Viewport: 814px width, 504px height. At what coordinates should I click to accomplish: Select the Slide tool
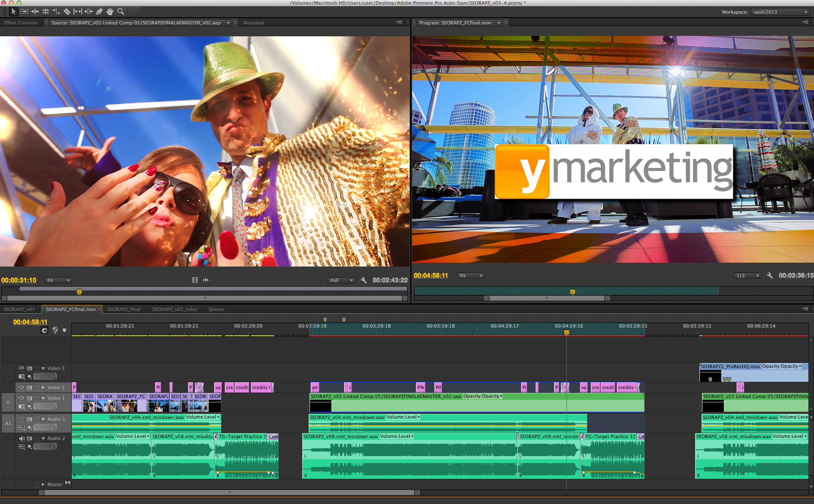88,12
